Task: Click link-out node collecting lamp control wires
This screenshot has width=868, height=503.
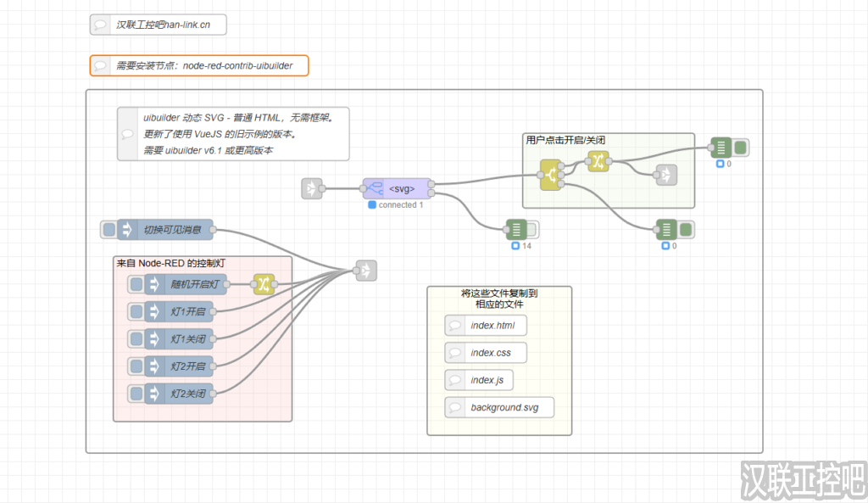Action: point(366,271)
